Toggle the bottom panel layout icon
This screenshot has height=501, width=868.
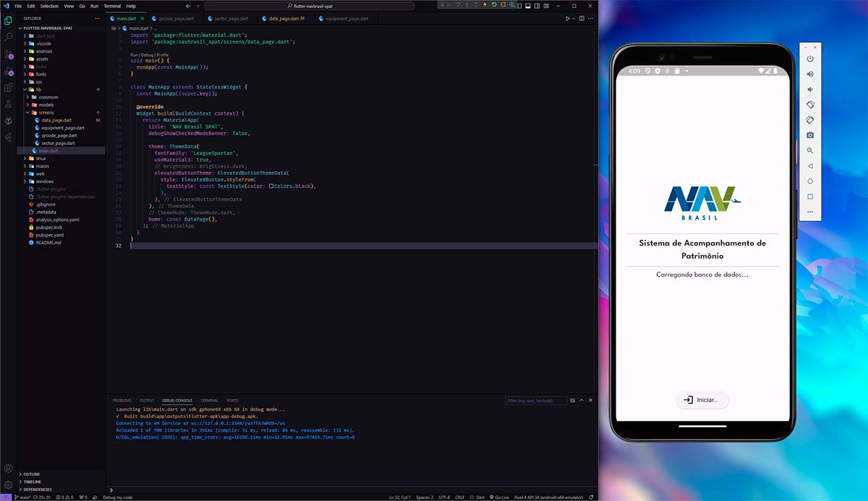(528, 5)
